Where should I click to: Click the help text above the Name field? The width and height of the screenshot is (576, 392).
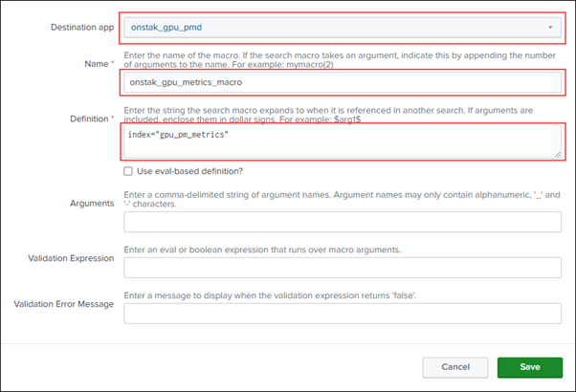[343, 61]
